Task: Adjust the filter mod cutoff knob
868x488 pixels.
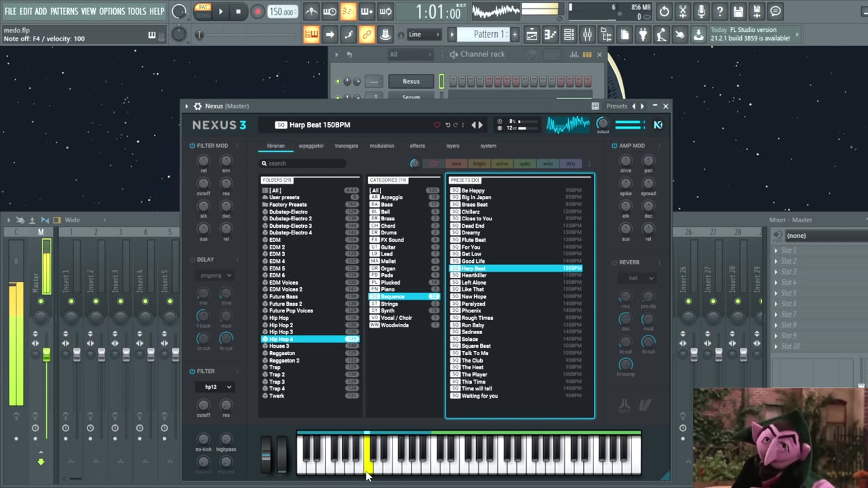Action: click(x=203, y=184)
